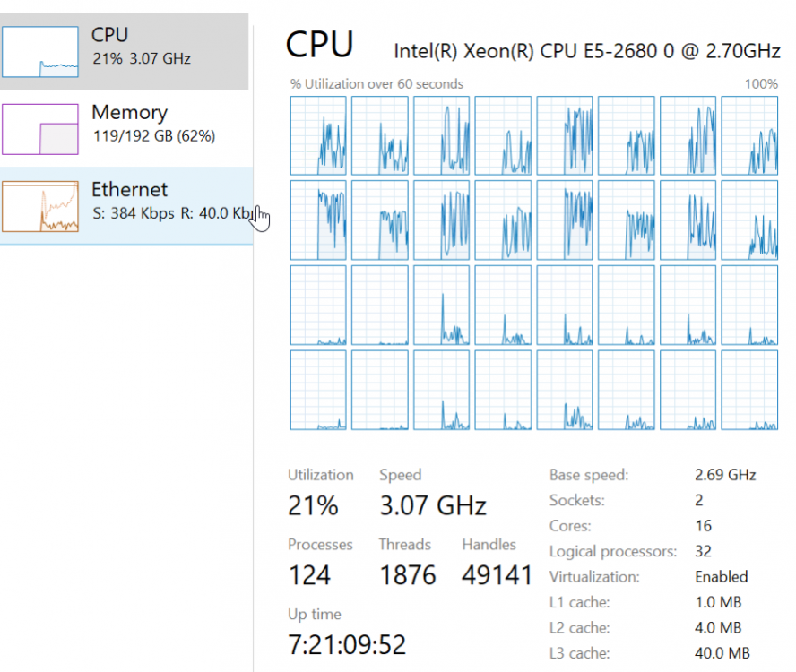Click the 21% Utilization value
This screenshot has height=672, width=796.
[313, 505]
